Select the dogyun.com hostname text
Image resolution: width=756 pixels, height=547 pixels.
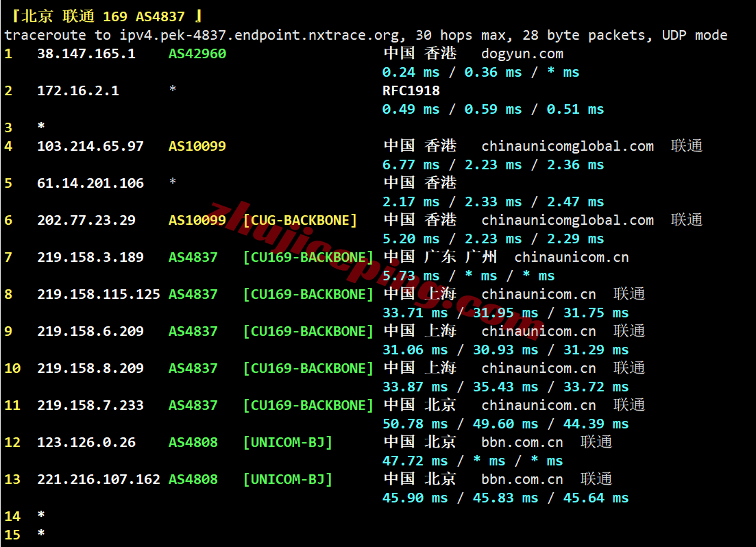522,53
